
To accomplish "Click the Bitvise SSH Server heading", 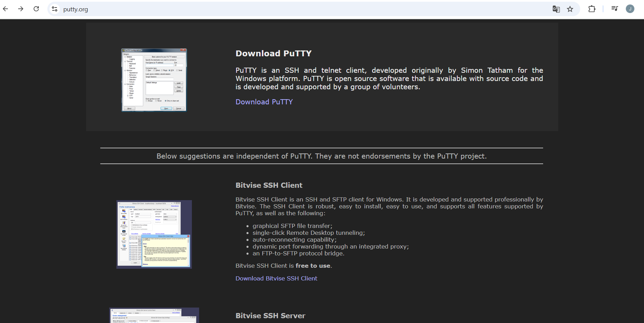I will [270, 316].
